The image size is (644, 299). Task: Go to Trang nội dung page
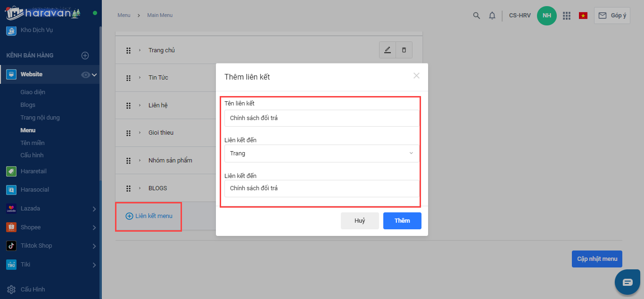coord(40,118)
